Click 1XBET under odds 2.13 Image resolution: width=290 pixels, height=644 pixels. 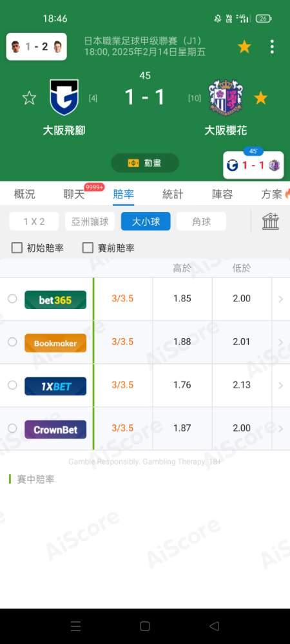(x=242, y=385)
